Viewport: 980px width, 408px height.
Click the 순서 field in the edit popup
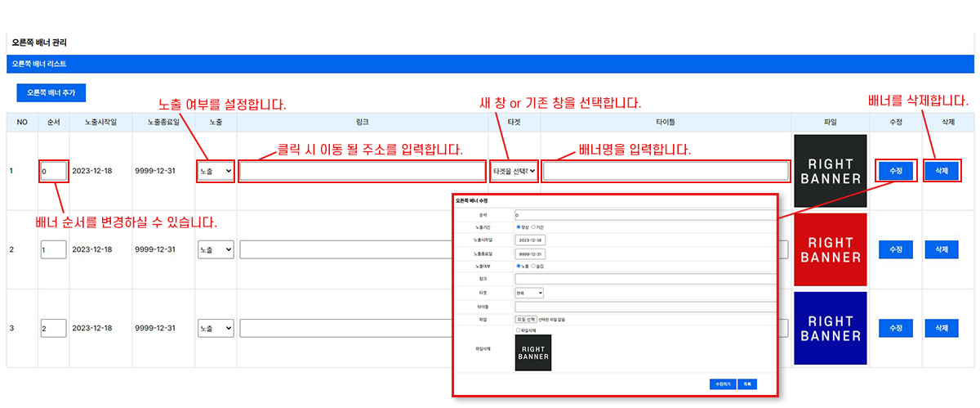tap(645, 215)
